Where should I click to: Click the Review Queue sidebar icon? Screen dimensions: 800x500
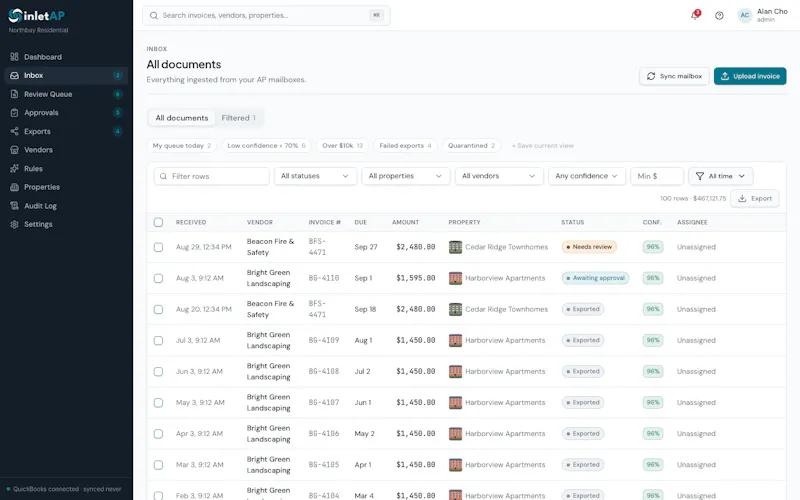pyautogui.click(x=14, y=94)
